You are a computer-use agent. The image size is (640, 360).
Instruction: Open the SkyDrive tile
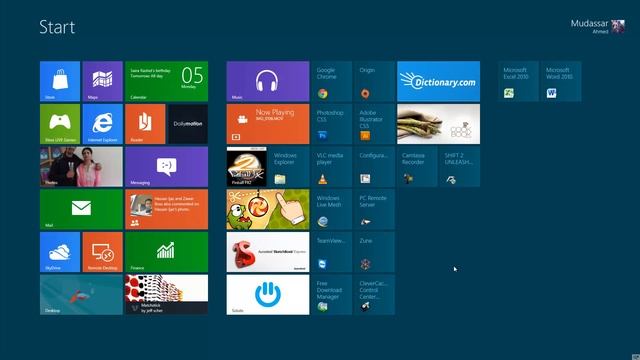[60, 252]
